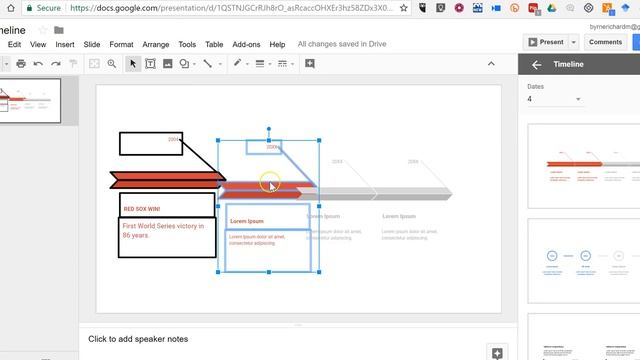640x360 pixels.
Task: Select the Line tool
Action: point(208,64)
